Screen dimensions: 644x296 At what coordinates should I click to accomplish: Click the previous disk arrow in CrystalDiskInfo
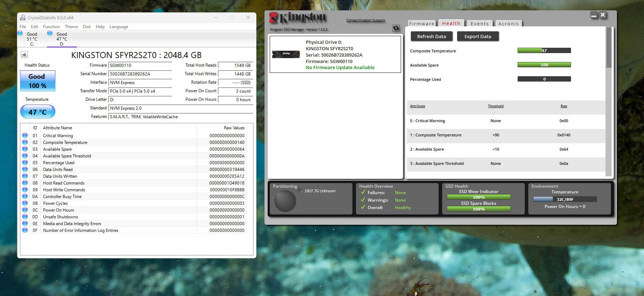point(24,54)
